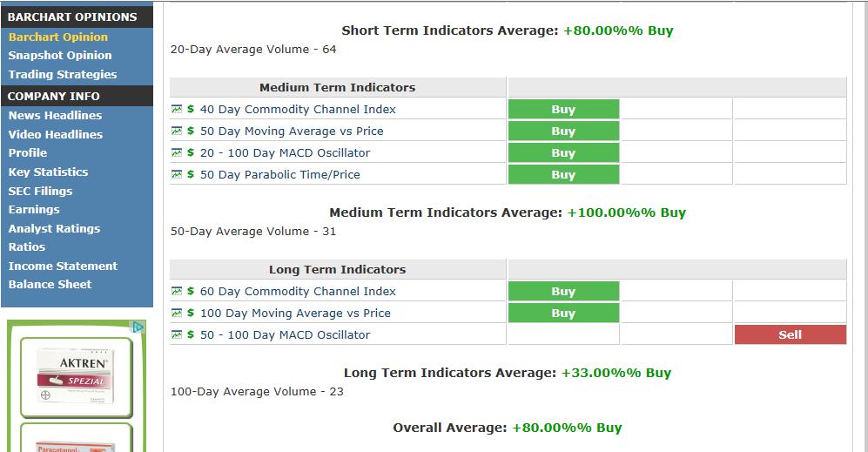Click chart icon for 40 Day Commodity Channel Index
This screenshot has height=452, width=868.
point(177,109)
